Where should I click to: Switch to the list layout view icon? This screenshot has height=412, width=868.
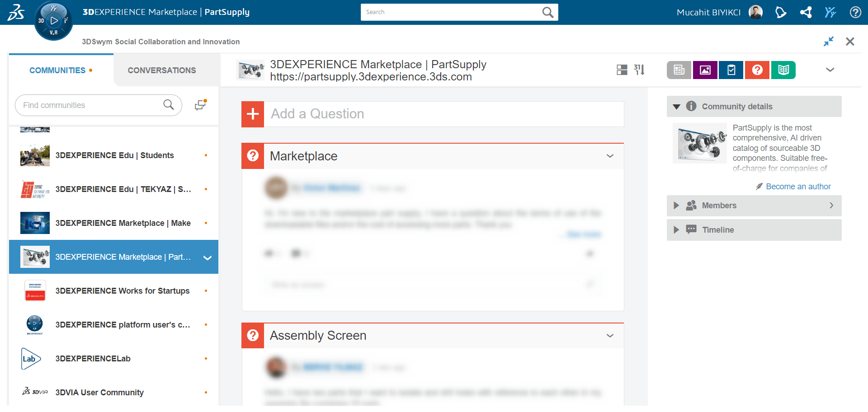tap(622, 70)
